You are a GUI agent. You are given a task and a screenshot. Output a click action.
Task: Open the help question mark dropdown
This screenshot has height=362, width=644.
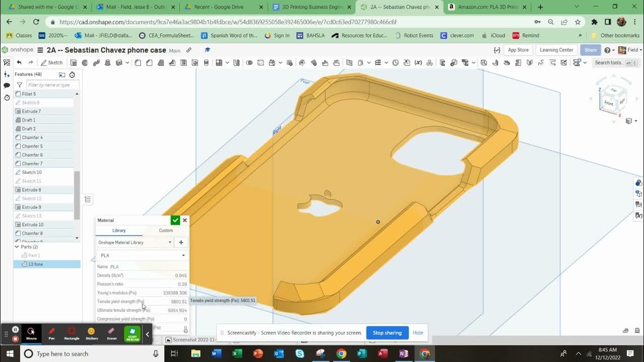point(609,50)
